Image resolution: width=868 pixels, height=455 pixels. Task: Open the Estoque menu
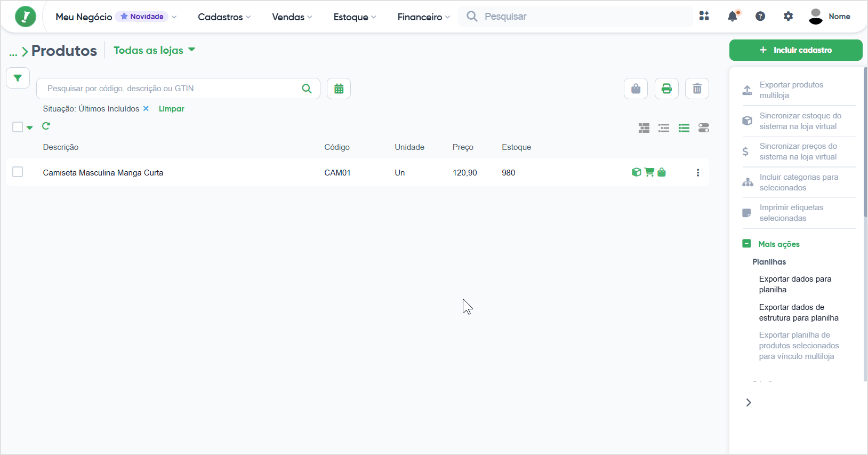point(355,17)
